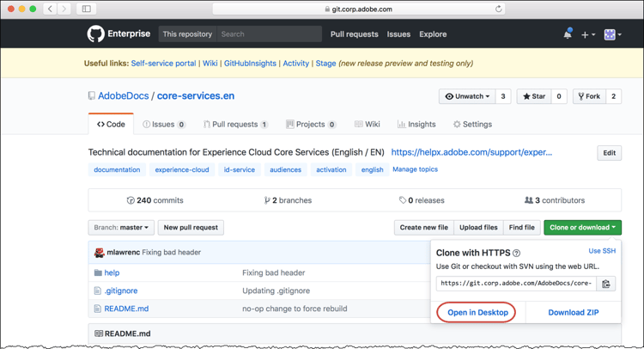Switch to the Issues tab
The height and width of the screenshot is (349, 644).
(x=164, y=124)
